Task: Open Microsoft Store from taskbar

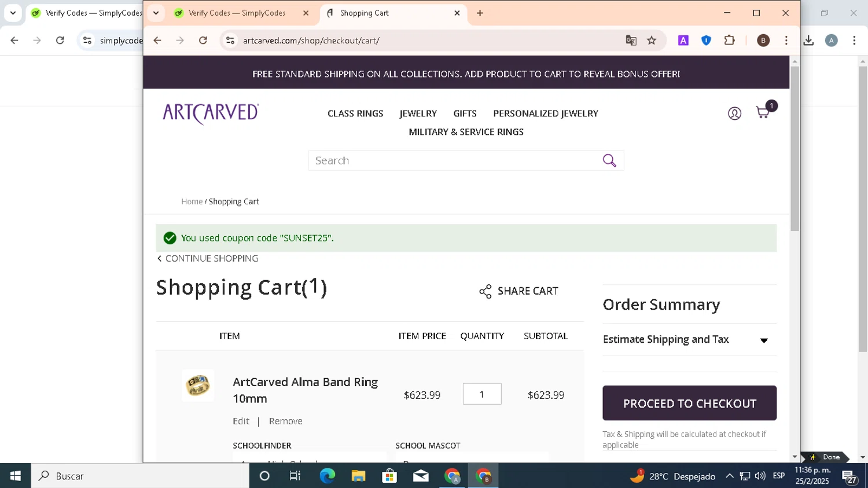Action: pyautogui.click(x=389, y=476)
